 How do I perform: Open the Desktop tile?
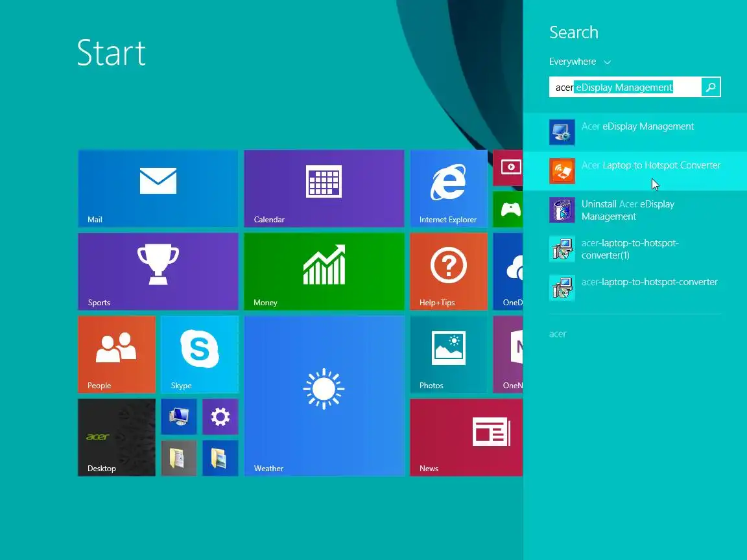pos(117,437)
